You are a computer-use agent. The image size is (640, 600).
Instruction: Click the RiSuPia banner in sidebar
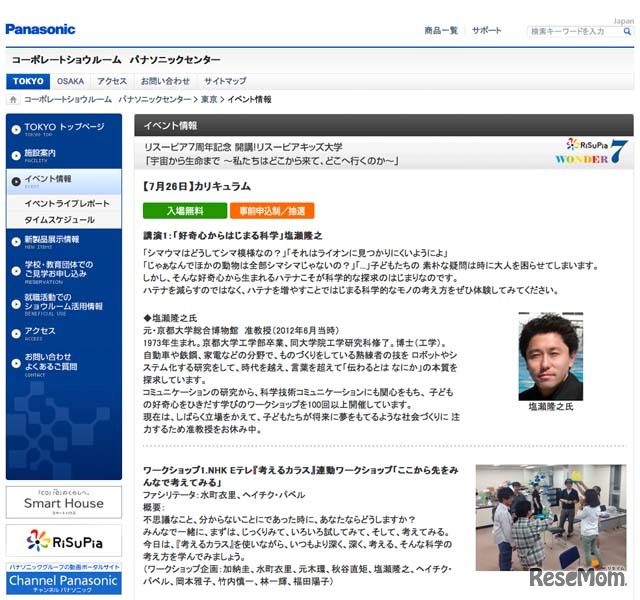click(64, 541)
